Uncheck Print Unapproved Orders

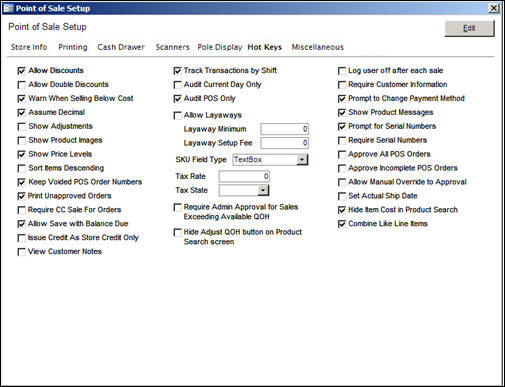[x=22, y=197]
